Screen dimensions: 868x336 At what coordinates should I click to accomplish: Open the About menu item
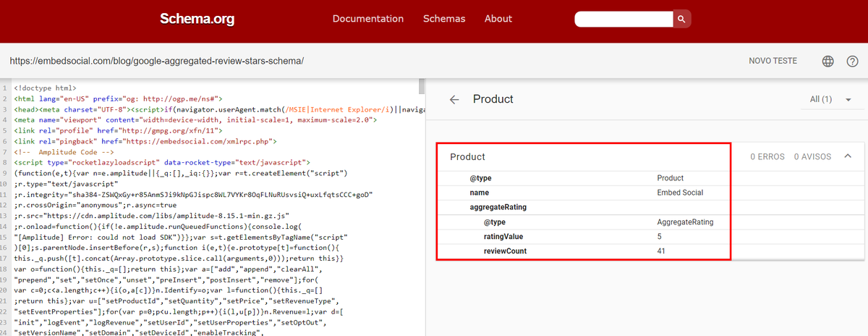tap(498, 19)
